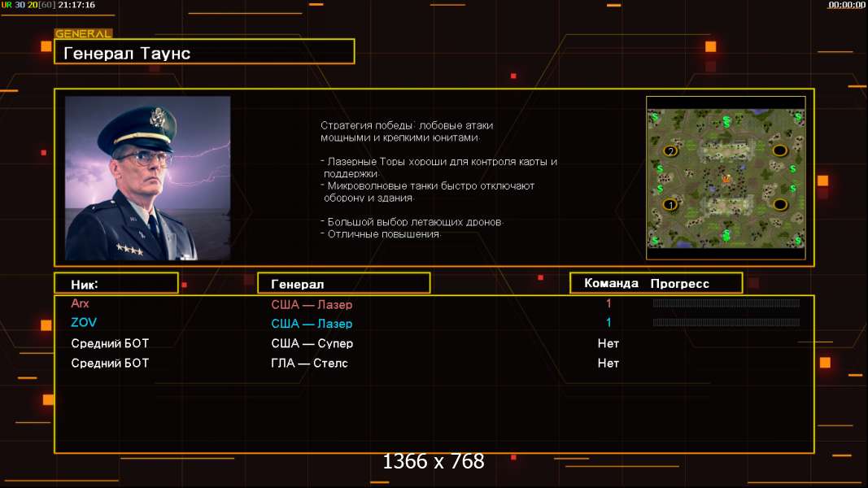Click General Townes portrait image

click(148, 178)
